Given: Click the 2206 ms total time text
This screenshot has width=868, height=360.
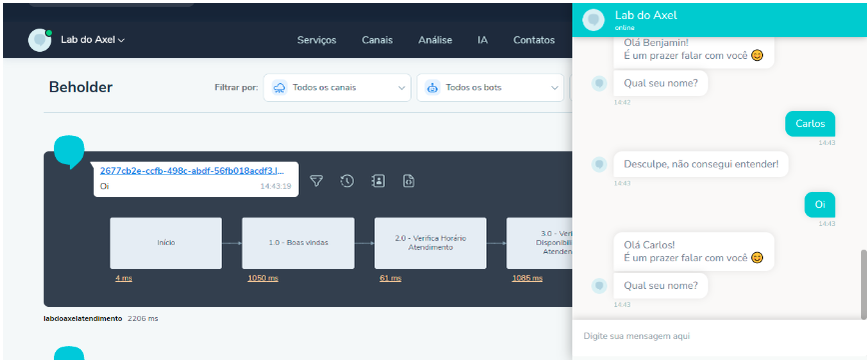Looking at the screenshot, I should tap(143, 318).
